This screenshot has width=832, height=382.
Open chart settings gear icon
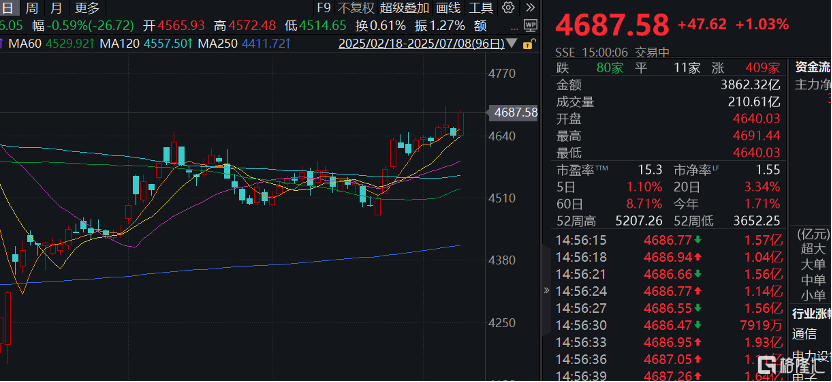tap(508, 7)
